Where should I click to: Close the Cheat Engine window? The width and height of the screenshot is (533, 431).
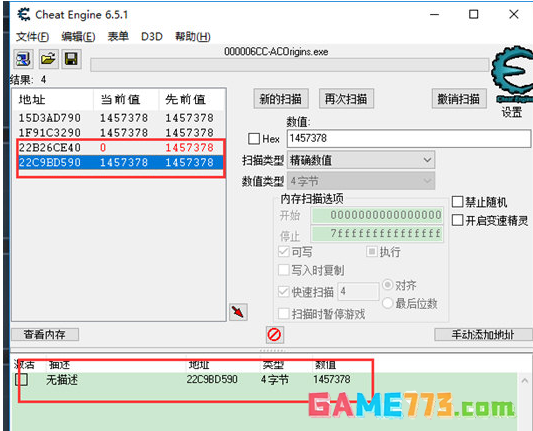click(x=514, y=14)
